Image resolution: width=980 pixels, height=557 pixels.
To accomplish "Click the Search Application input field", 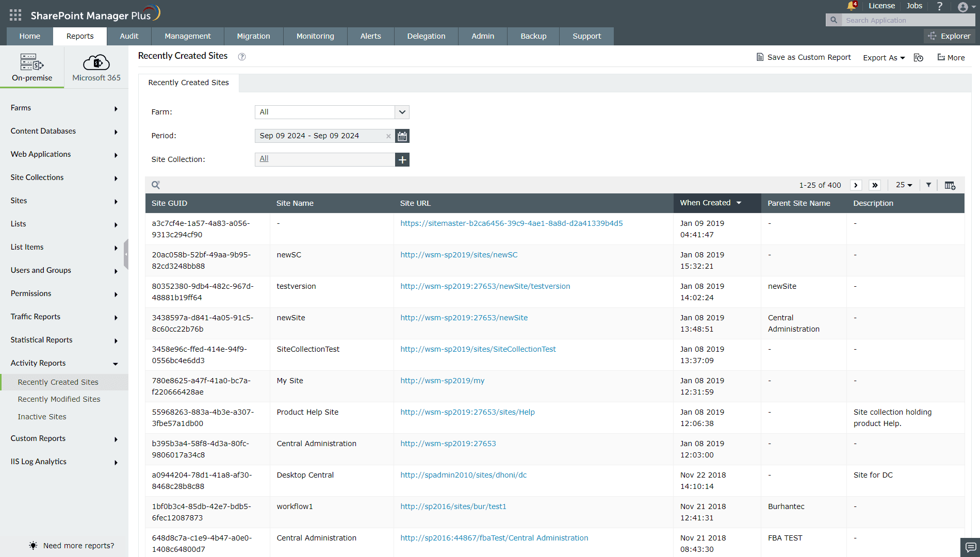I will click(908, 20).
